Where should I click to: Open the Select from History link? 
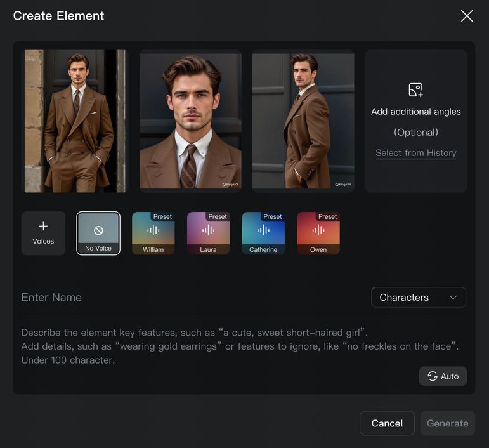click(x=415, y=153)
